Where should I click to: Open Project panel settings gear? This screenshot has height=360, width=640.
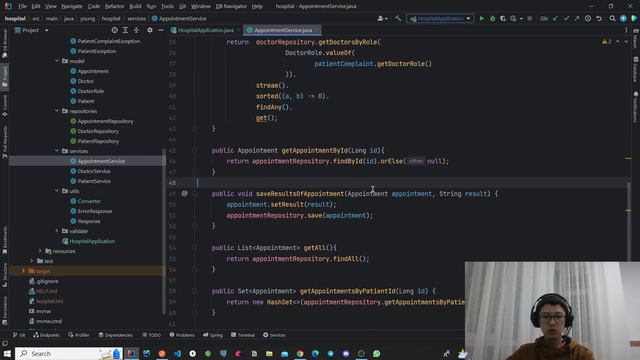(150, 30)
